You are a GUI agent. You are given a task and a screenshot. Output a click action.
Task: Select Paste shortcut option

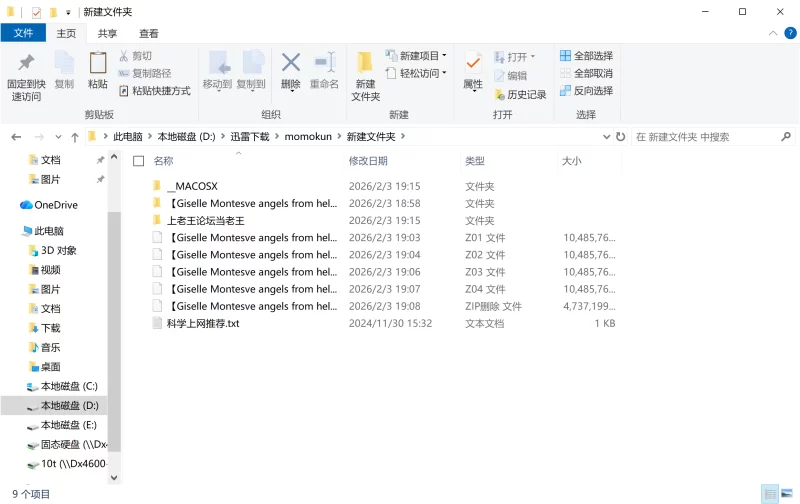pyautogui.click(x=155, y=91)
